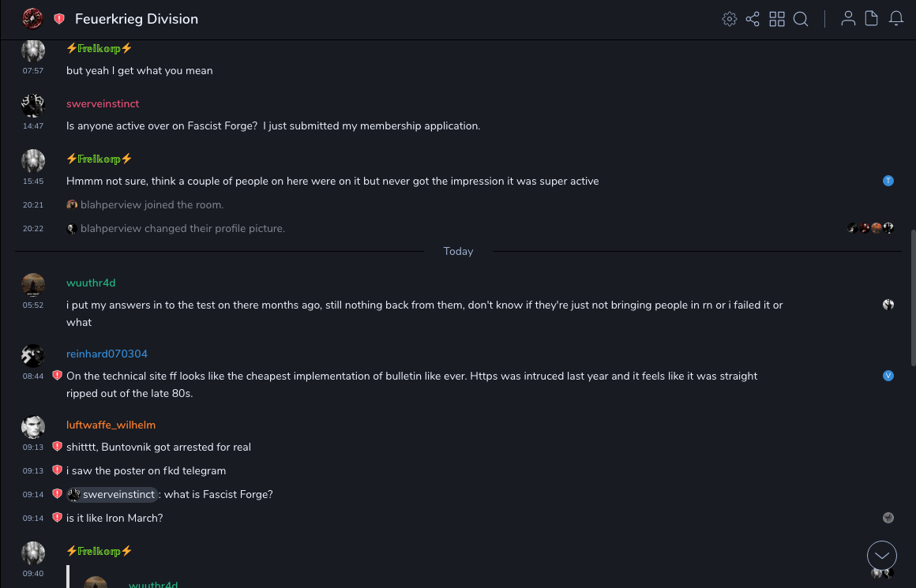Click reinhard070304's username

coord(107,354)
